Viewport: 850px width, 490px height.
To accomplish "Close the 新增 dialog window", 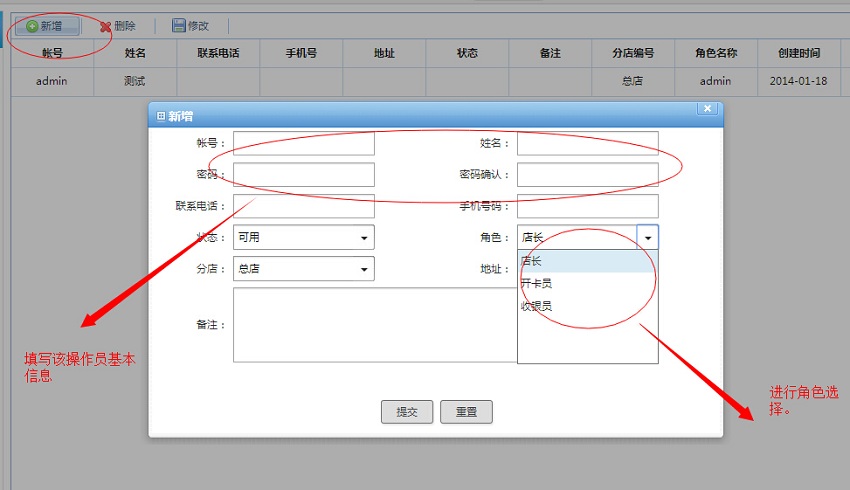I will tap(707, 109).
